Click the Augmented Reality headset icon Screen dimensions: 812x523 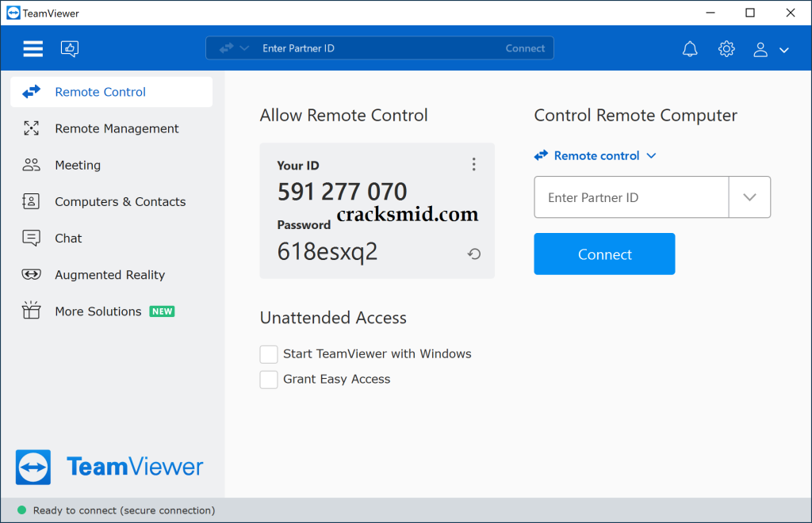point(31,274)
